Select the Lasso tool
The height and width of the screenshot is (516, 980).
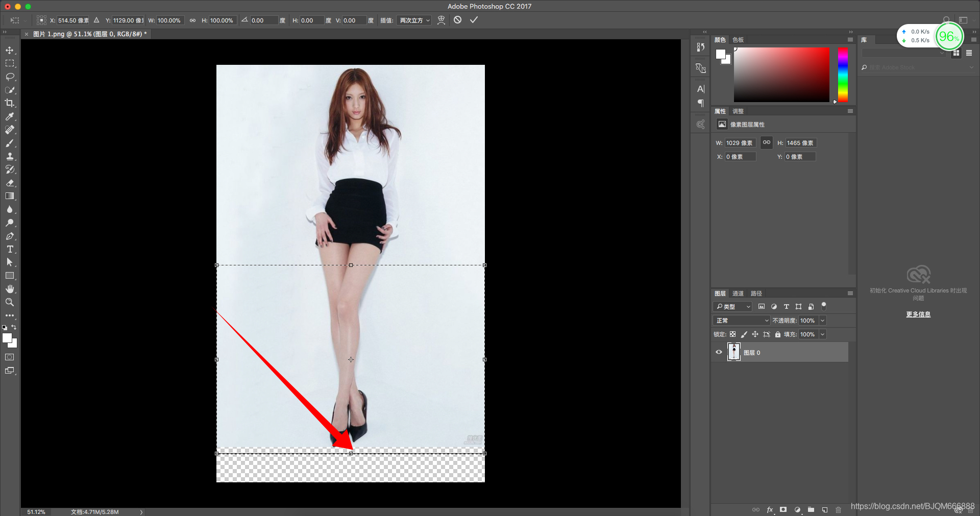pyautogui.click(x=10, y=77)
